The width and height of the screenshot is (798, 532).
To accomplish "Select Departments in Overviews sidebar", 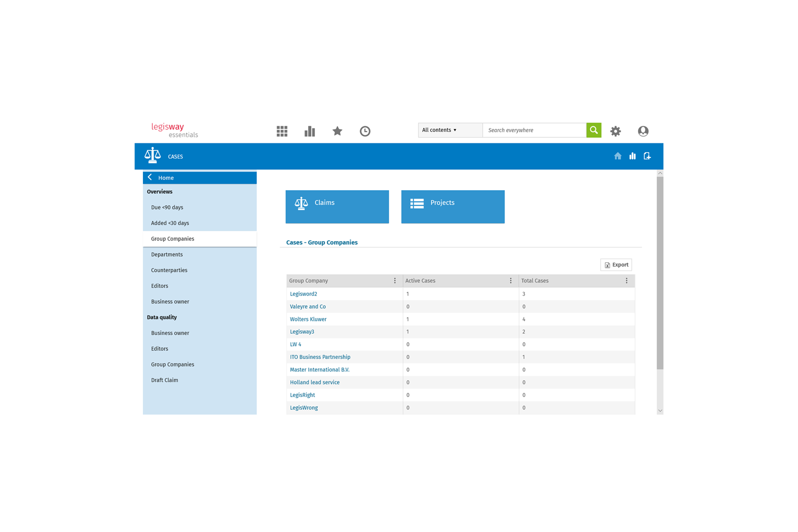I will [x=167, y=255].
